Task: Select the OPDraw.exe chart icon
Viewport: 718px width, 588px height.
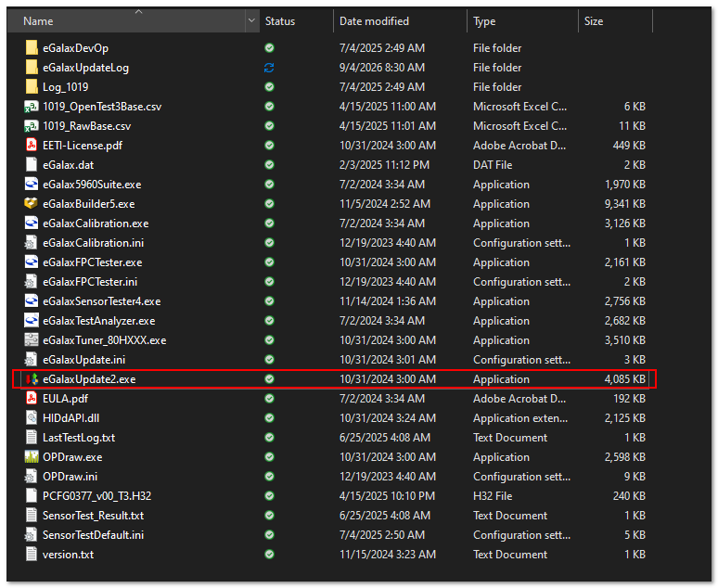Action: [x=32, y=457]
